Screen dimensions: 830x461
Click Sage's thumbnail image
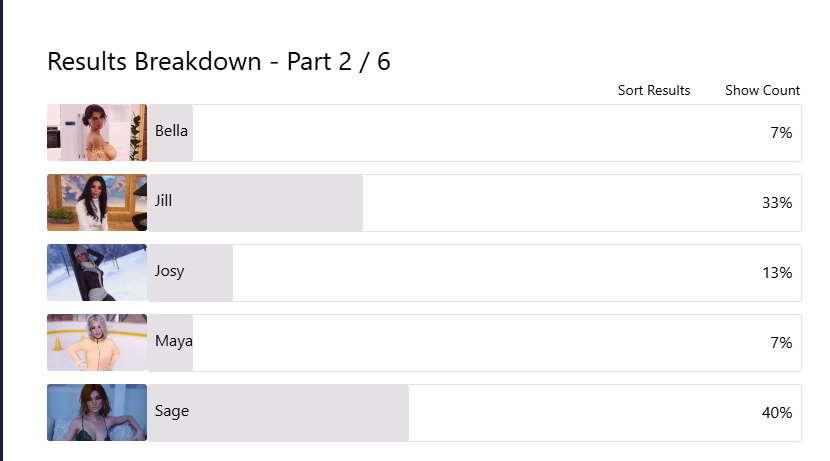click(97, 412)
